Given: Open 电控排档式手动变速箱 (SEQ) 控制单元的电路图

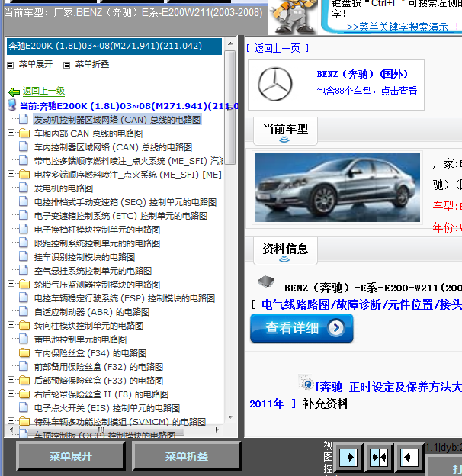Looking at the screenshot, I should pos(125,202).
